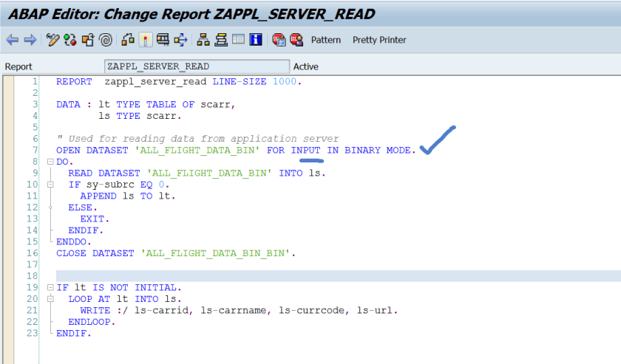
Task: Click 'sy-subrc' on line 10
Action: pyautogui.click(x=110, y=185)
